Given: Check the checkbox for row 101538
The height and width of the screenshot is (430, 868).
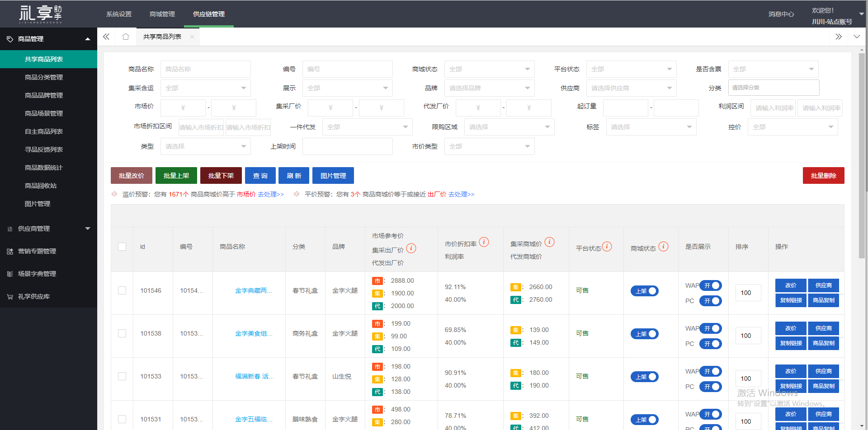Looking at the screenshot, I should [x=122, y=333].
